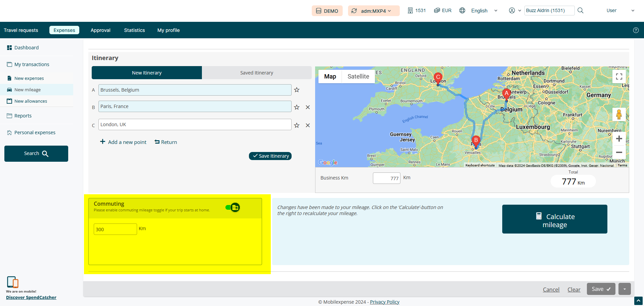Open the Approval menu
The height and width of the screenshot is (306, 644).
click(x=100, y=30)
